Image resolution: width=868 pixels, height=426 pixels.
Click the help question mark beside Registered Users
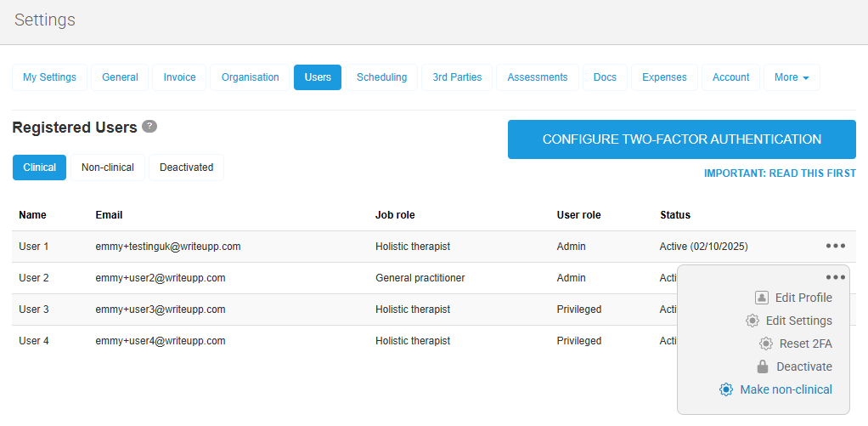tap(149, 127)
